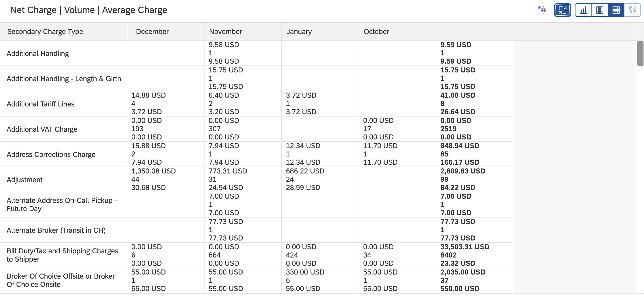Open the December column header for sorting
The image size is (644, 299).
[152, 31]
